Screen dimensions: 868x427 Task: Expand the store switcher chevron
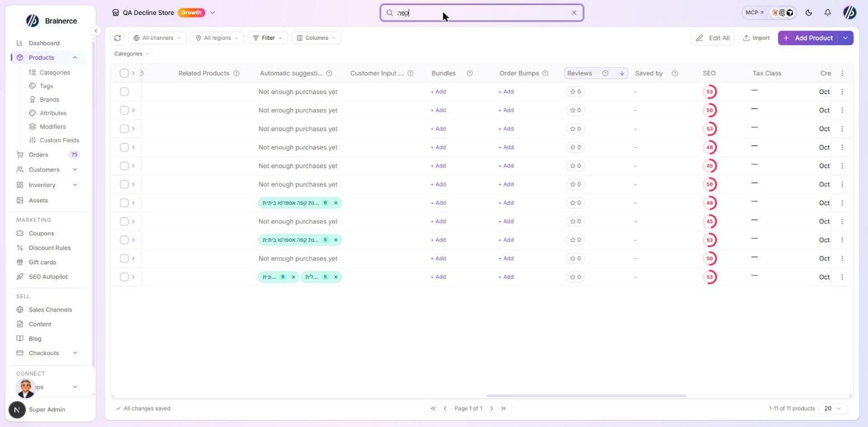click(x=213, y=13)
